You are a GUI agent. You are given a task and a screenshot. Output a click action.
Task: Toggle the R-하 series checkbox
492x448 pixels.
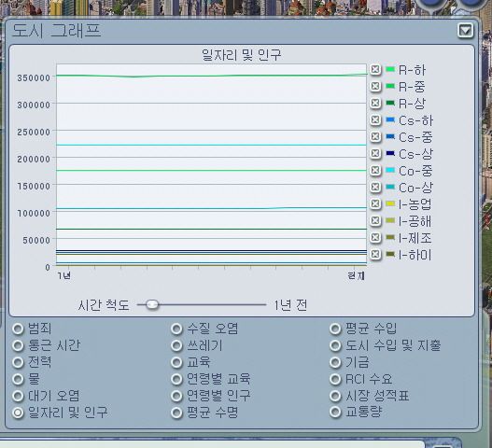[375, 69]
